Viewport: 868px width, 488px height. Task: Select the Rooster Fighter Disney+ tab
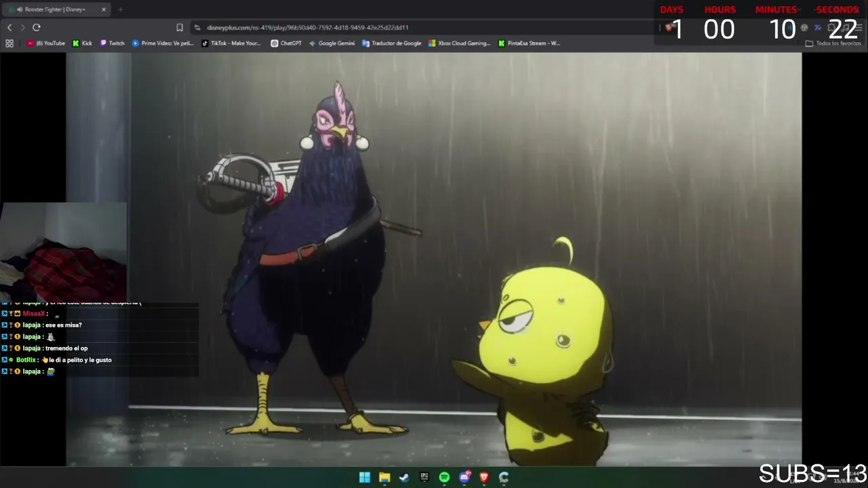(57, 9)
